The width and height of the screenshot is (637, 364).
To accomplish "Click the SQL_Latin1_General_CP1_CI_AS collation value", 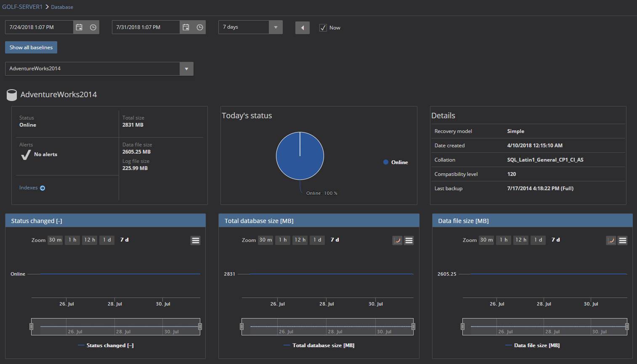I will coord(545,160).
